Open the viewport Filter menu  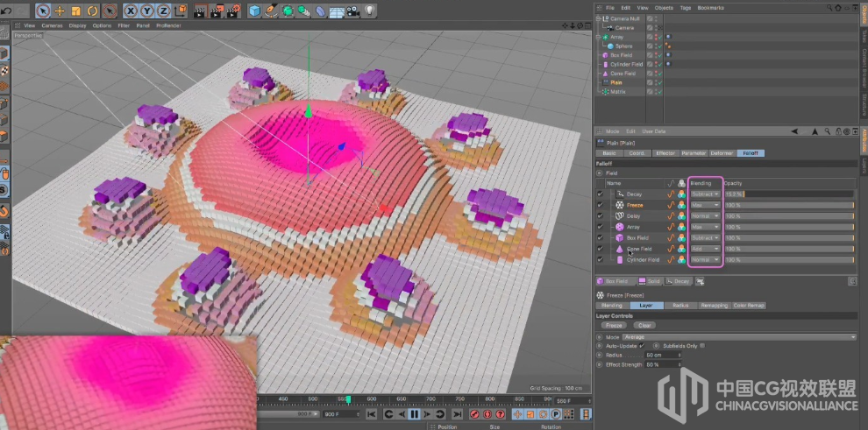click(124, 25)
